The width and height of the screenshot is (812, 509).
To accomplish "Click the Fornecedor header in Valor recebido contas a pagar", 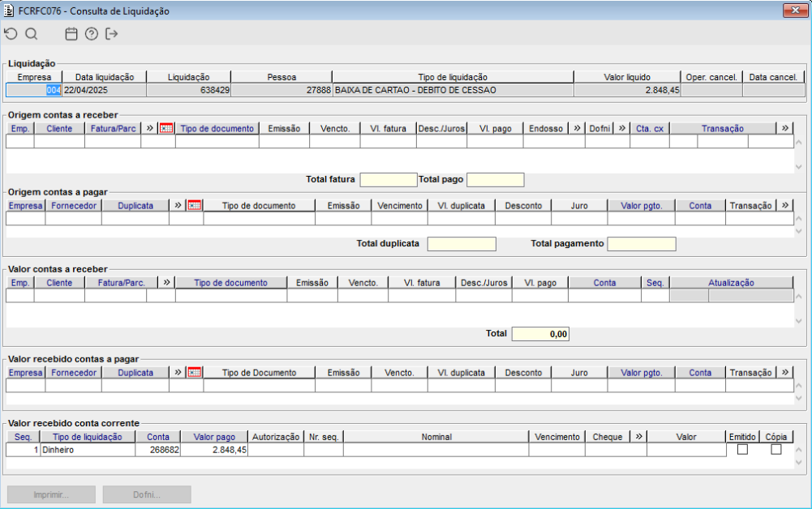I will tap(74, 373).
